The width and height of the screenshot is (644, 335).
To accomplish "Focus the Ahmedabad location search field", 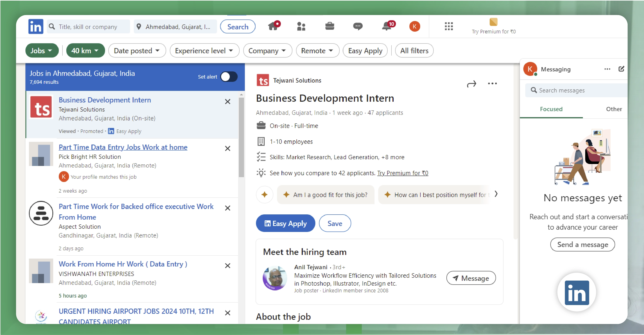I will 175,26.
